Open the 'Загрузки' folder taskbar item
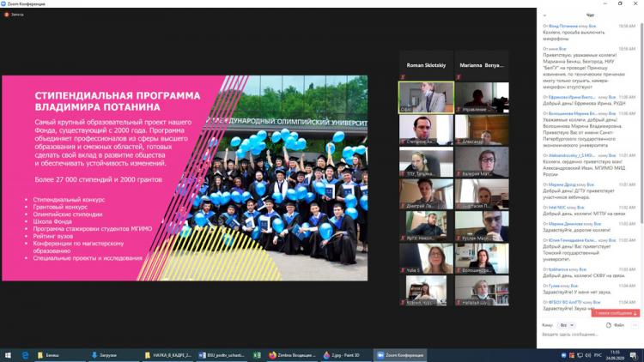 pos(107,355)
